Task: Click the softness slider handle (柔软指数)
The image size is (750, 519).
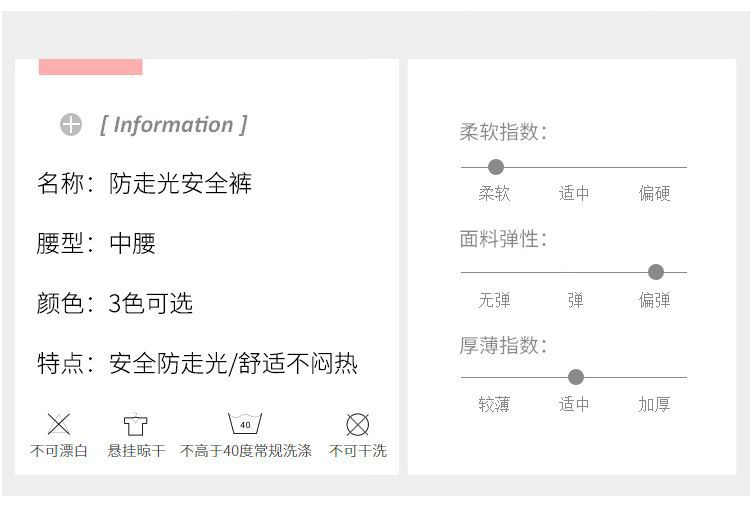Action: coord(495,167)
